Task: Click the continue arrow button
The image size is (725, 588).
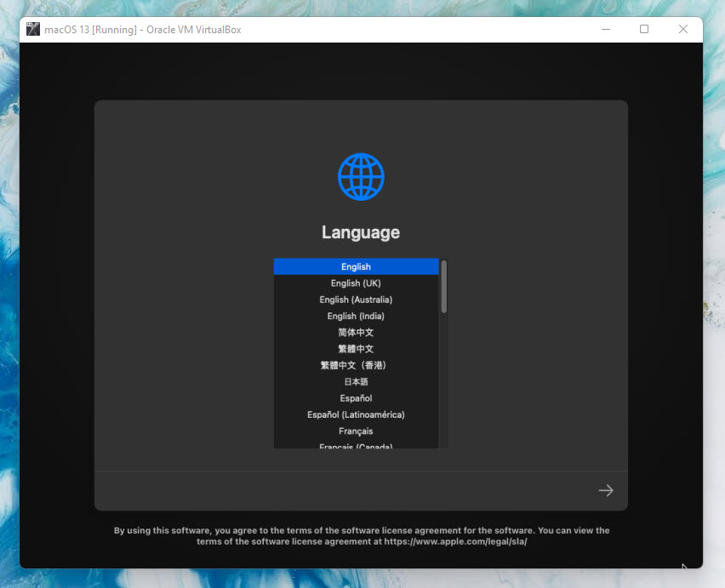Action: [605, 490]
